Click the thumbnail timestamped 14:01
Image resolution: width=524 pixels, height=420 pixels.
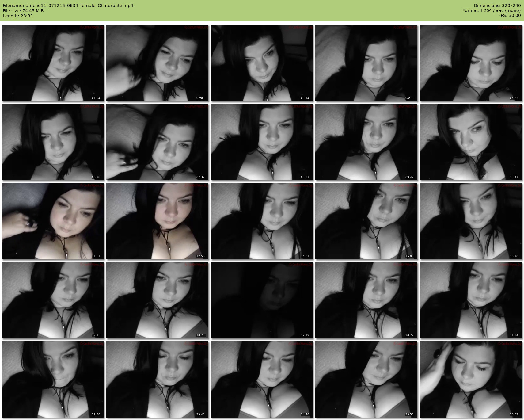[261, 221]
